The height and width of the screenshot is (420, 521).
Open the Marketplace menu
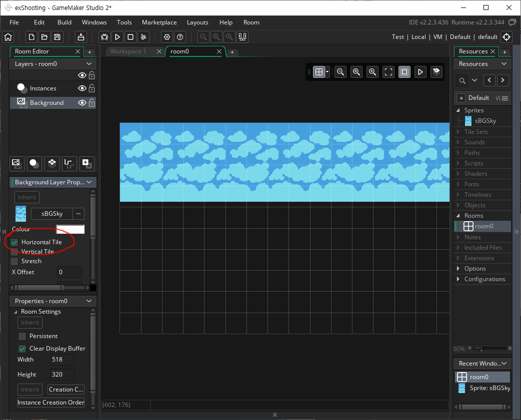159,22
